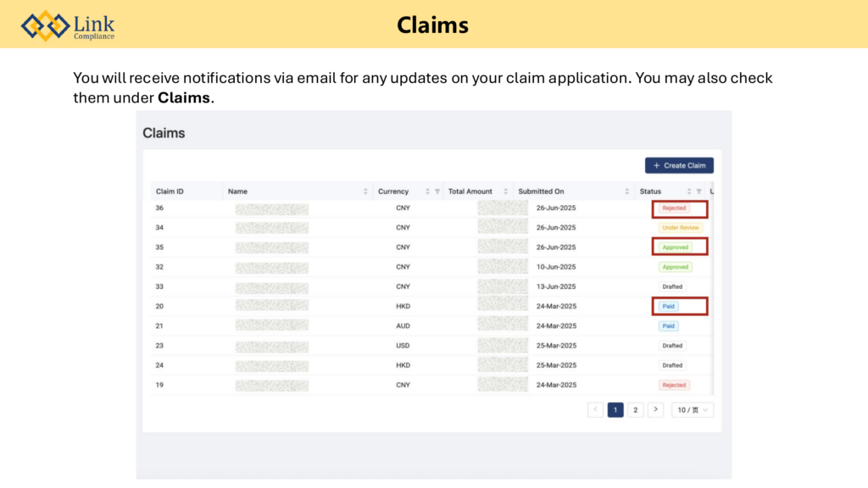Sort by Submitted On column arrows
Screen dimensions: 868x488
(x=627, y=191)
